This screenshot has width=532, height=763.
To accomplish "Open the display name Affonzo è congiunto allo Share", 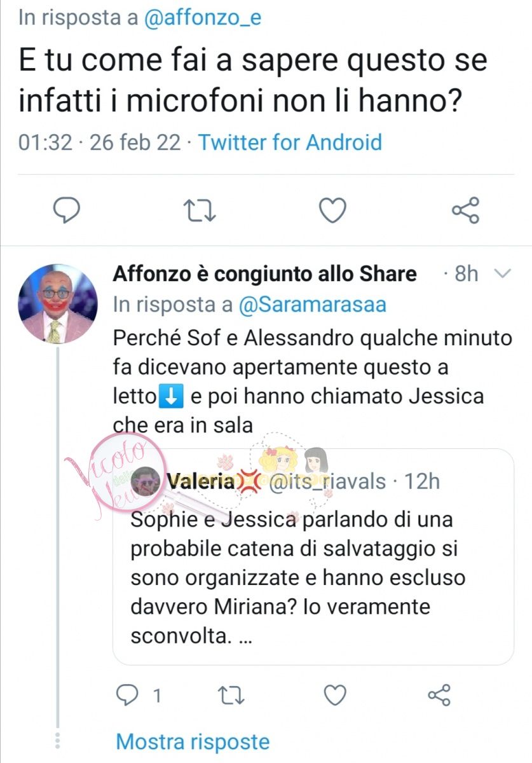I will point(264,274).
